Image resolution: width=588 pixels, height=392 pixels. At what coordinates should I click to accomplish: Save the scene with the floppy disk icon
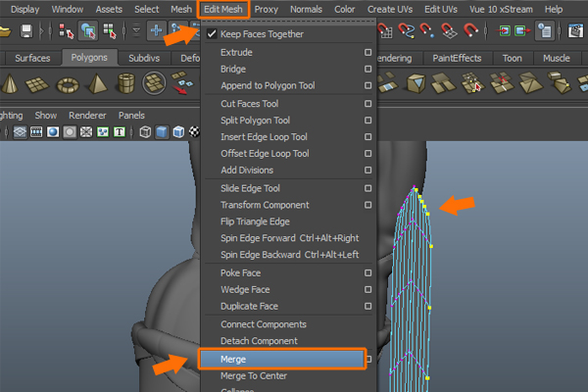[x=26, y=30]
